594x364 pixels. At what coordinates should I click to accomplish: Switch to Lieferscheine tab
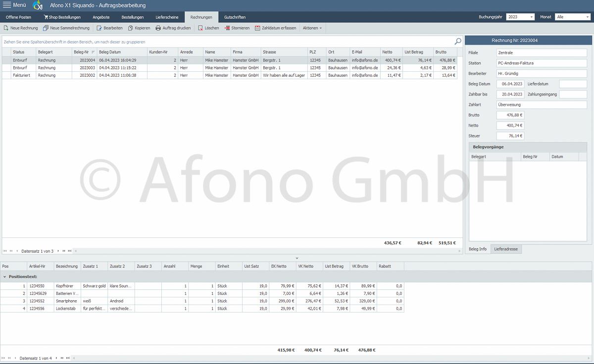167,17
